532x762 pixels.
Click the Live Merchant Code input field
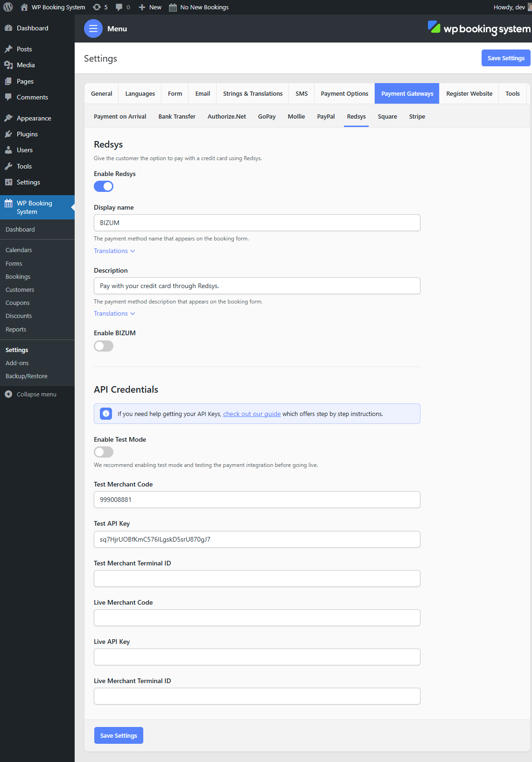257,618
